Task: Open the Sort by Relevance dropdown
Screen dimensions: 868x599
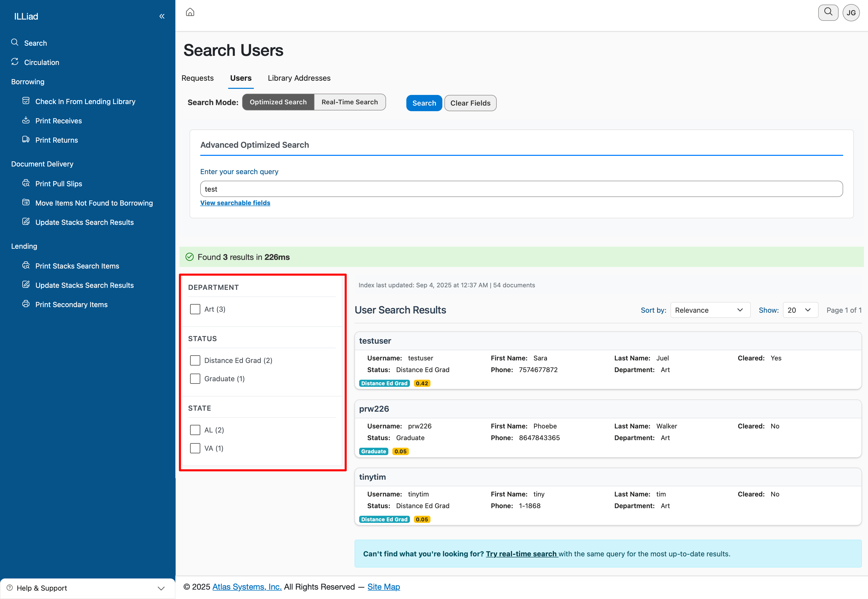Action: 710,310
